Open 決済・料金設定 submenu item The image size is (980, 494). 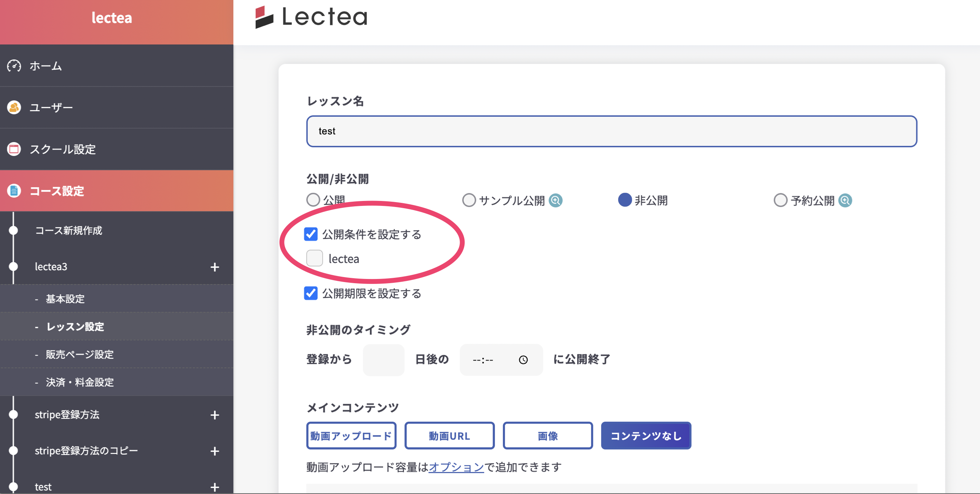pyautogui.click(x=80, y=382)
